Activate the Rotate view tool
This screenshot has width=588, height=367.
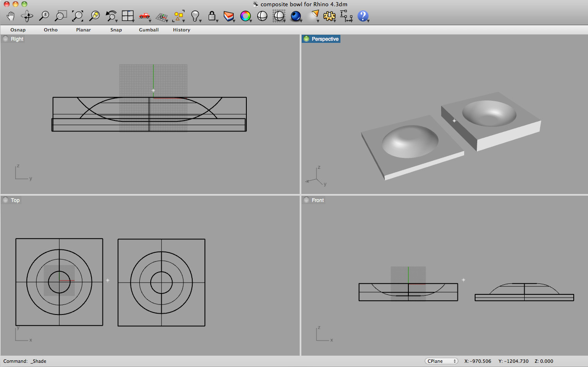pos(27,16)
